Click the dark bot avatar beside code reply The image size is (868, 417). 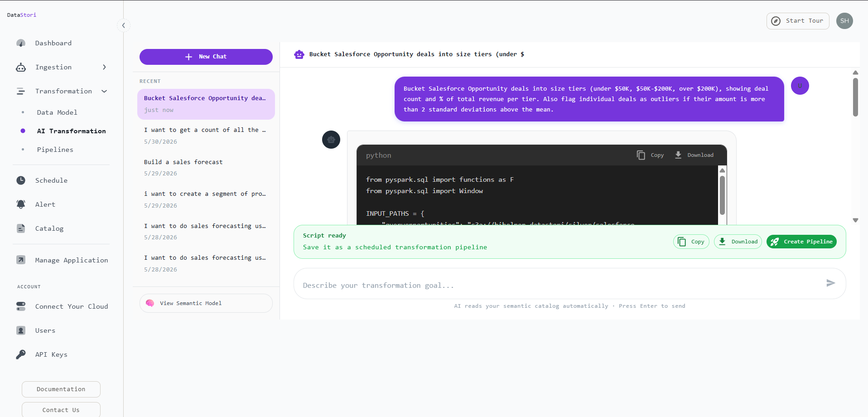click(331, 140)
